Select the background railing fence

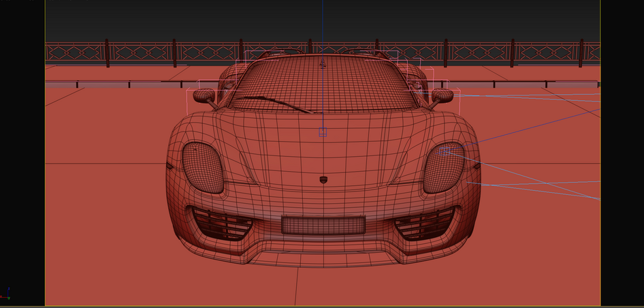tap(323, 53)
